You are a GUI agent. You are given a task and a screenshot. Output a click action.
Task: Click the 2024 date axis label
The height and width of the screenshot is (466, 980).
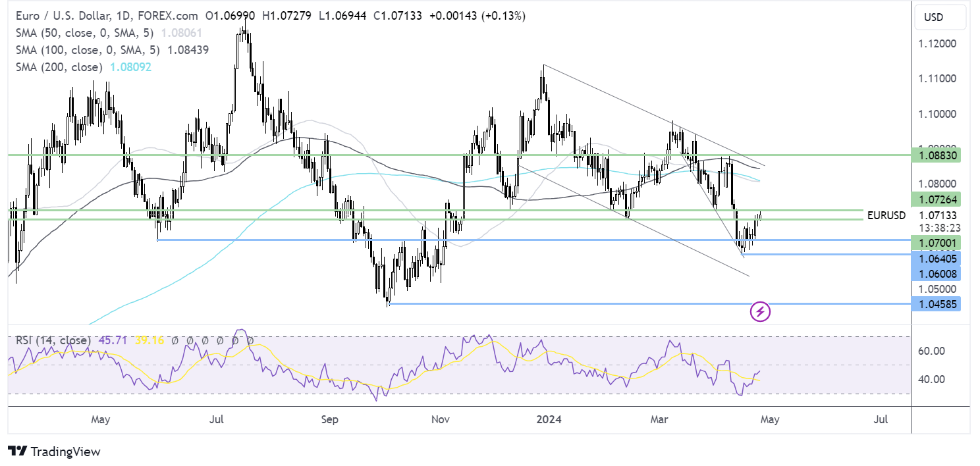pyautogui.click(x=549, y=419)
